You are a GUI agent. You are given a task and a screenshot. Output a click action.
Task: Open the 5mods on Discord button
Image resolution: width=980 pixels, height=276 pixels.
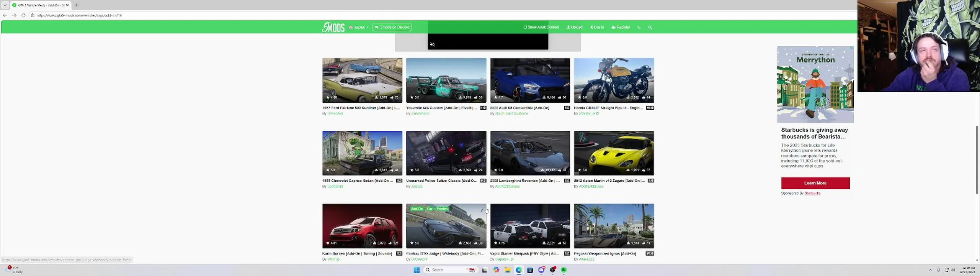coord(392,27)
